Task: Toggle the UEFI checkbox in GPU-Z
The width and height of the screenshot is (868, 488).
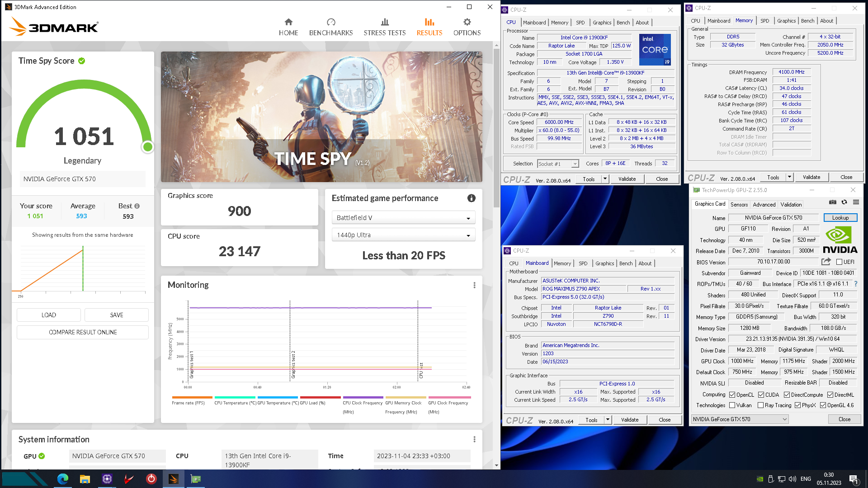Action: point(839,262)
